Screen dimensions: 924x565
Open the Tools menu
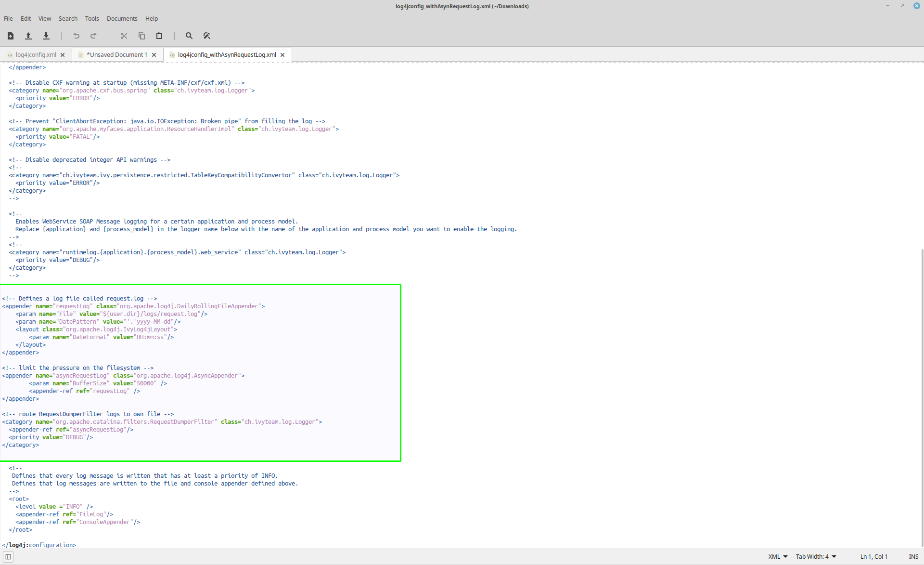point(92,18)
